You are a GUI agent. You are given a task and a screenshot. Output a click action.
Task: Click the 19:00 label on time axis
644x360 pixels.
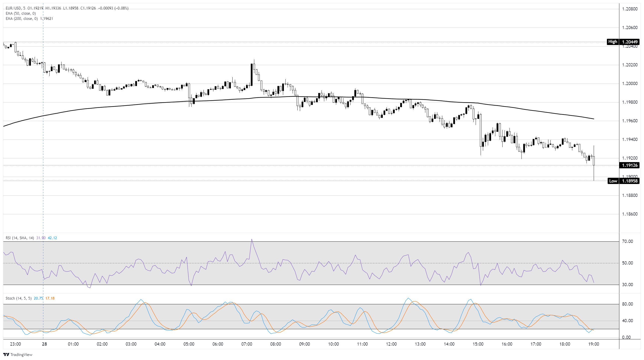[x=593, y=344]
